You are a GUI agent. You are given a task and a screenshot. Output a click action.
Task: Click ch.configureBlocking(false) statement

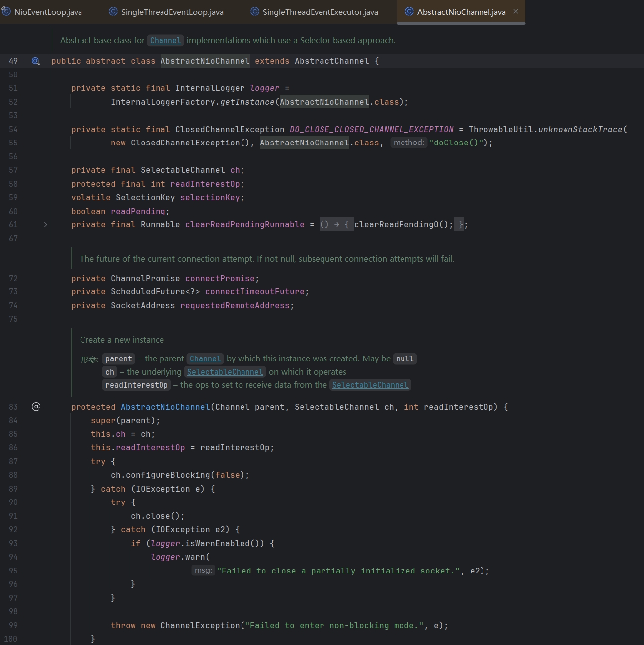tap(180, 475)
